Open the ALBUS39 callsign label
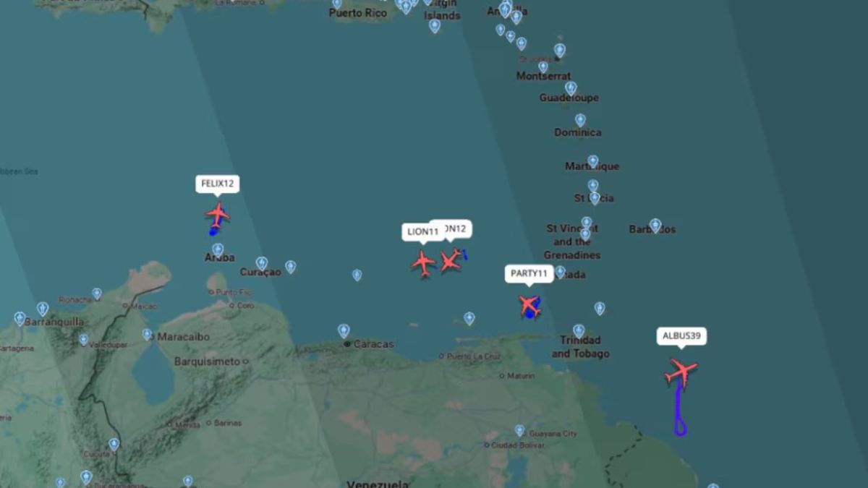Viewport: 868px width, 488px height. (x=681, y=336)
